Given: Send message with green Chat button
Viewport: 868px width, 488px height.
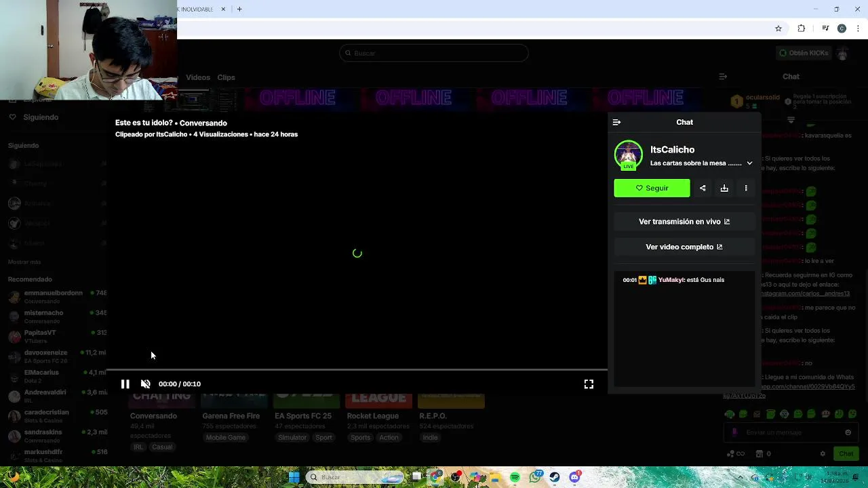Looking at the screenshot, I should tap(846, 454).
